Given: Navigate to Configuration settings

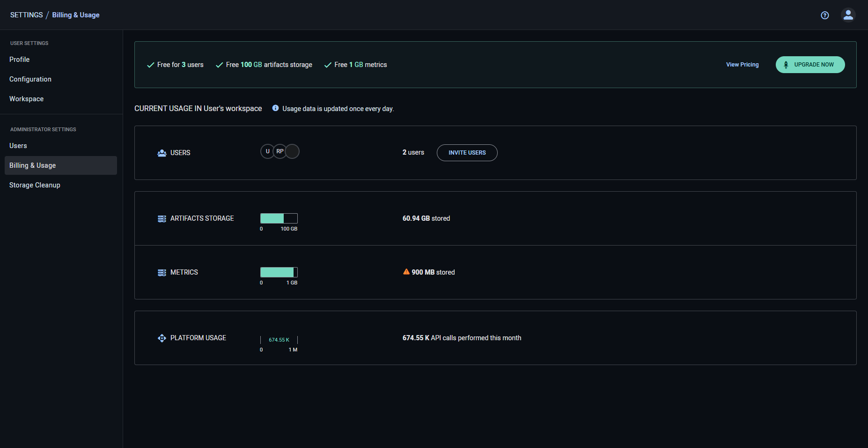Looking at the screenshot, I should click(30, 79).
